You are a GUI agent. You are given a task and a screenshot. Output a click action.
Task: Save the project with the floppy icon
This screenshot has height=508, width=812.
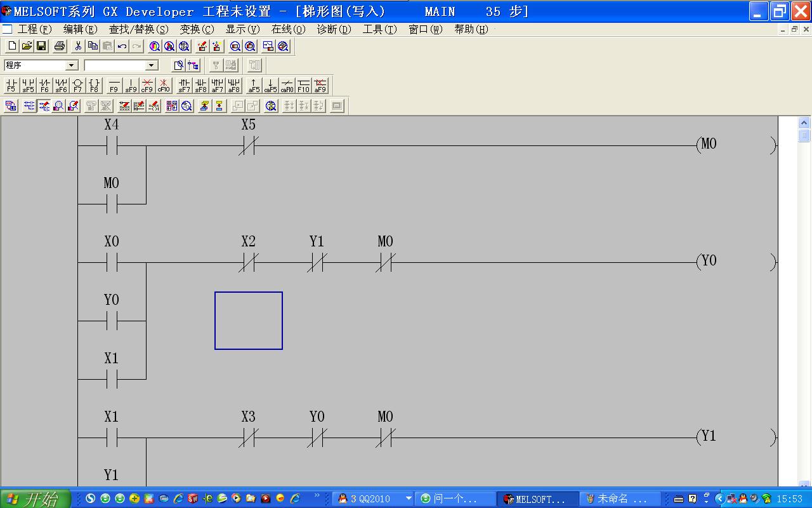pyautogui.click(x=41, y=46)
